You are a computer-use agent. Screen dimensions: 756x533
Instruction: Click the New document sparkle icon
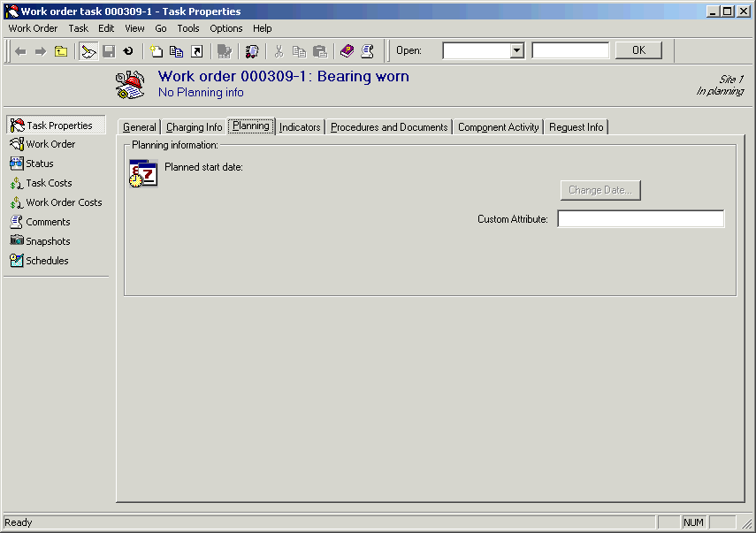157,51
